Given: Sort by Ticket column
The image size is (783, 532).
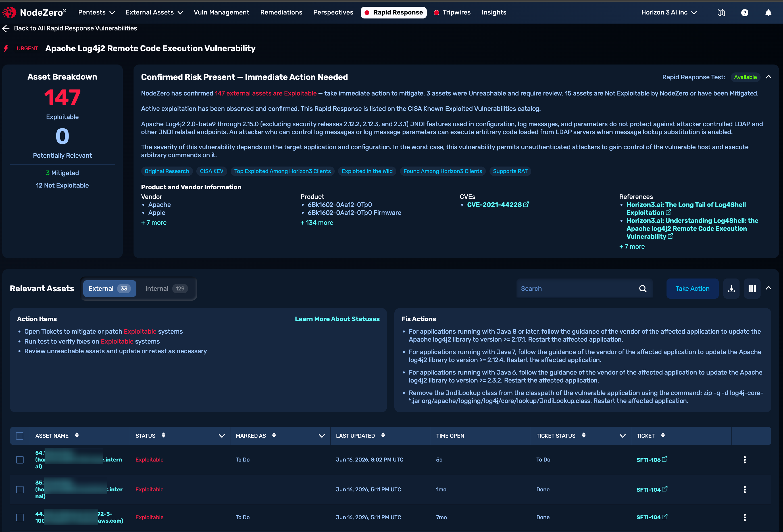Looking at the screenshot, I should 663,435.
